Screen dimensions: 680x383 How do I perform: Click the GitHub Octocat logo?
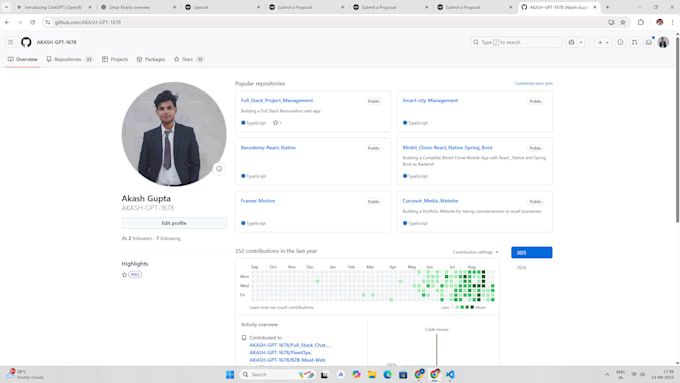[26, 42]
